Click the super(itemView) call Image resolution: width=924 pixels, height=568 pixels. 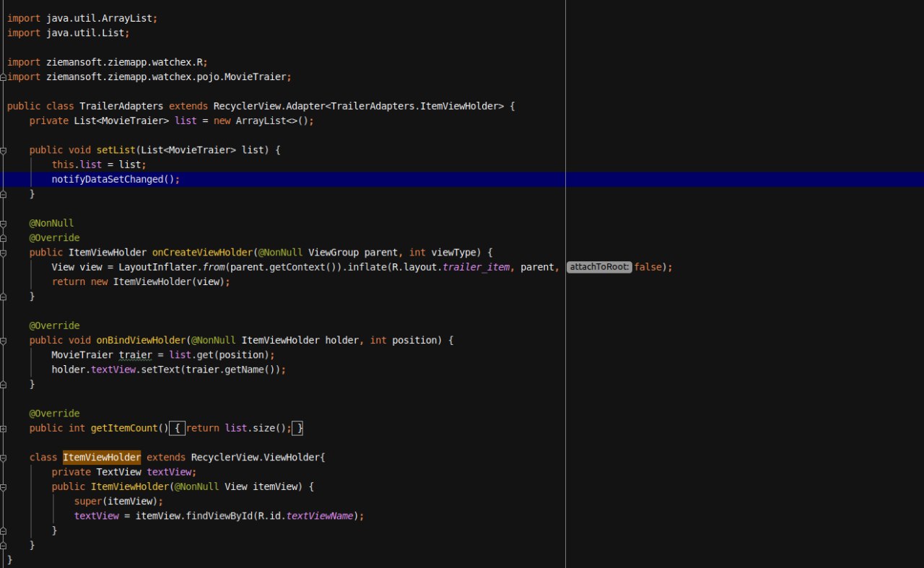click(x=119, y=501)
